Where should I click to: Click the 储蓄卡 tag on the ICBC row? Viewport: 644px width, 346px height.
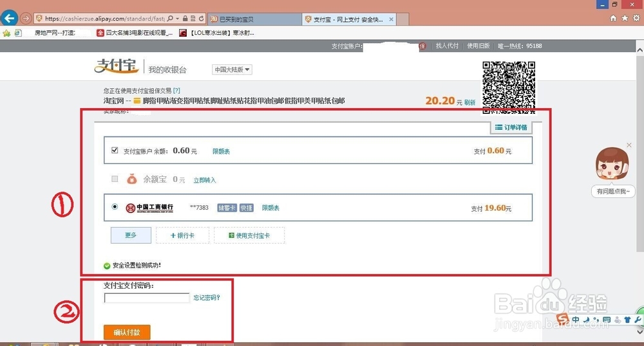(227, 208)
